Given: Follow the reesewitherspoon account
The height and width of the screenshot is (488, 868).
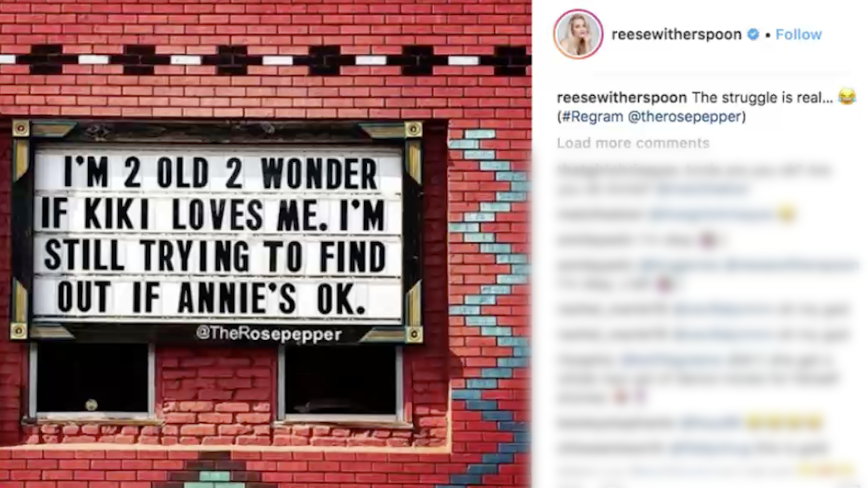Looking at the screenshot, I should coord(798,35).
